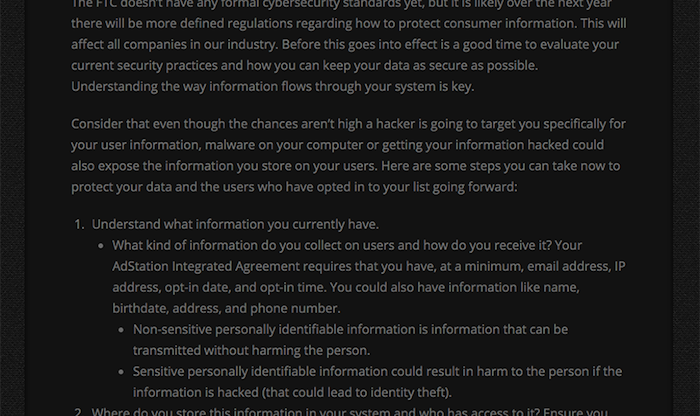Screen dimensions: 700x416
Task: Click the "Non-sensitive personally identifiable information" bullet text
Action: point(350,340)
